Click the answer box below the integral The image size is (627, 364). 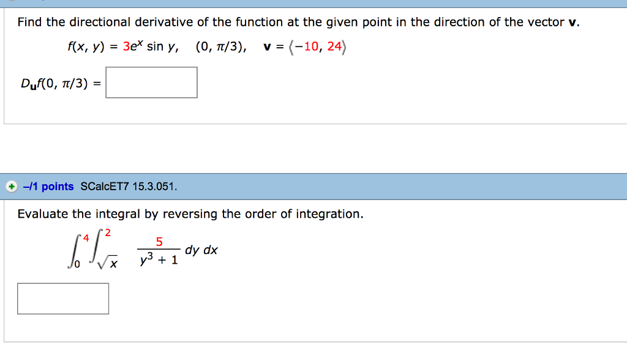tap(63, 298)
